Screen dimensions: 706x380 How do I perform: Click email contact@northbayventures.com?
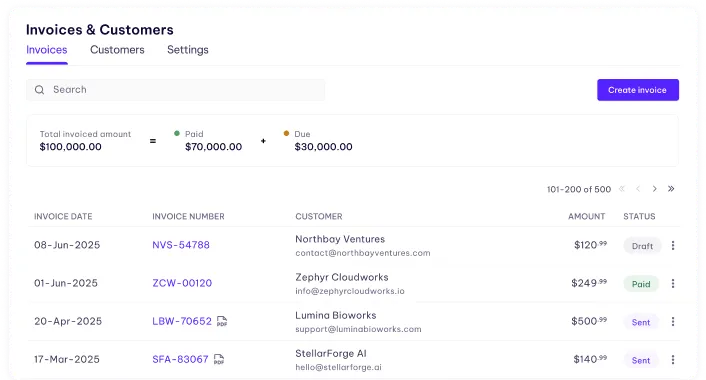363,253
